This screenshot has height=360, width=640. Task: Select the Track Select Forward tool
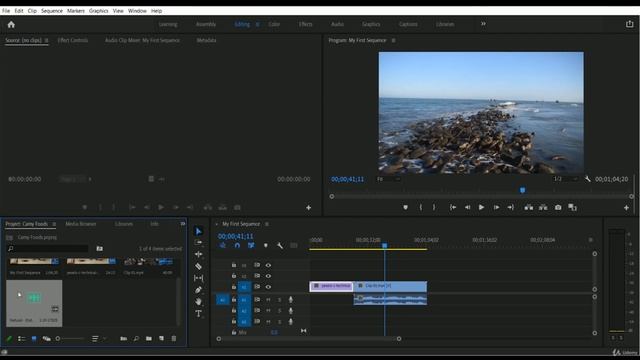[x=199, y=242]
